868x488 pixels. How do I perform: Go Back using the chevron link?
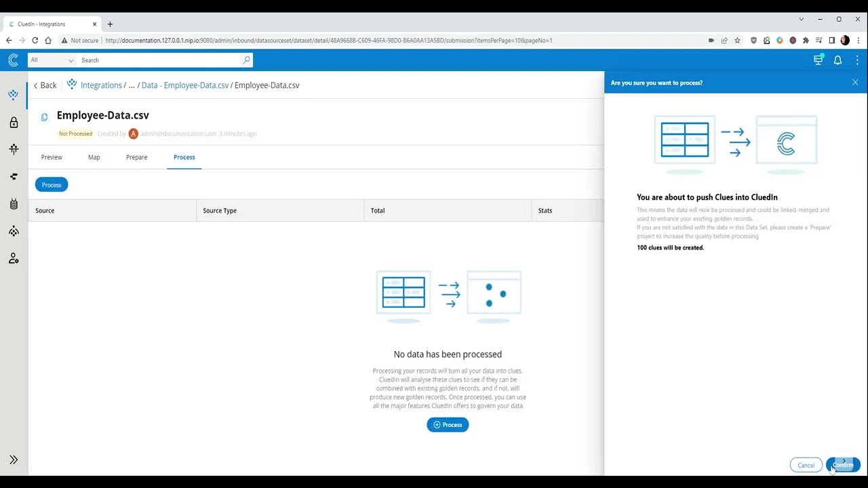tap(45, 85)
